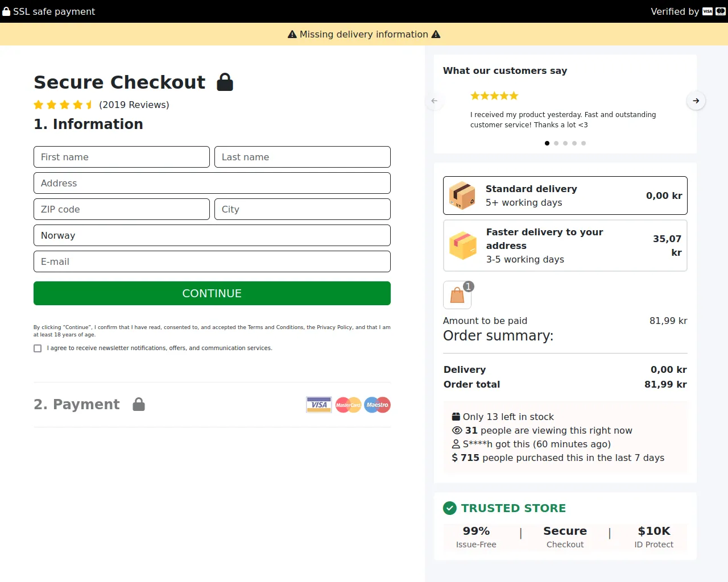
Task: Click the padlock icon next to Payment heading
Action: point(139,404)
